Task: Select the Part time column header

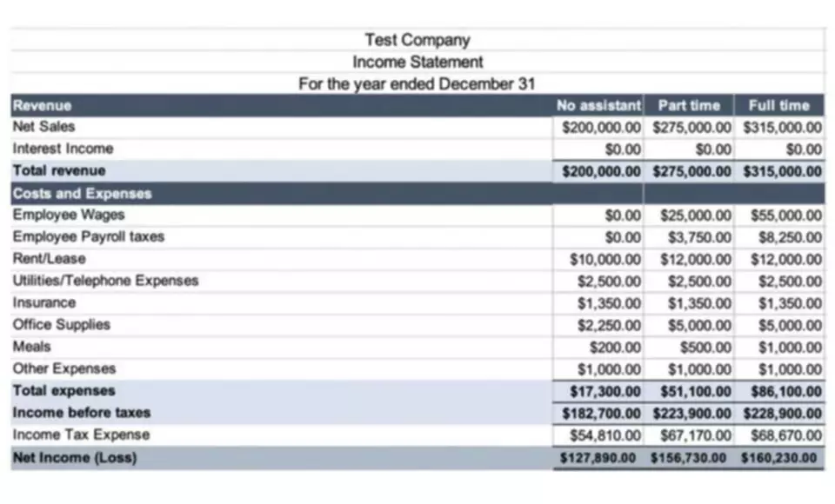Action: click(x=689, y=105)
